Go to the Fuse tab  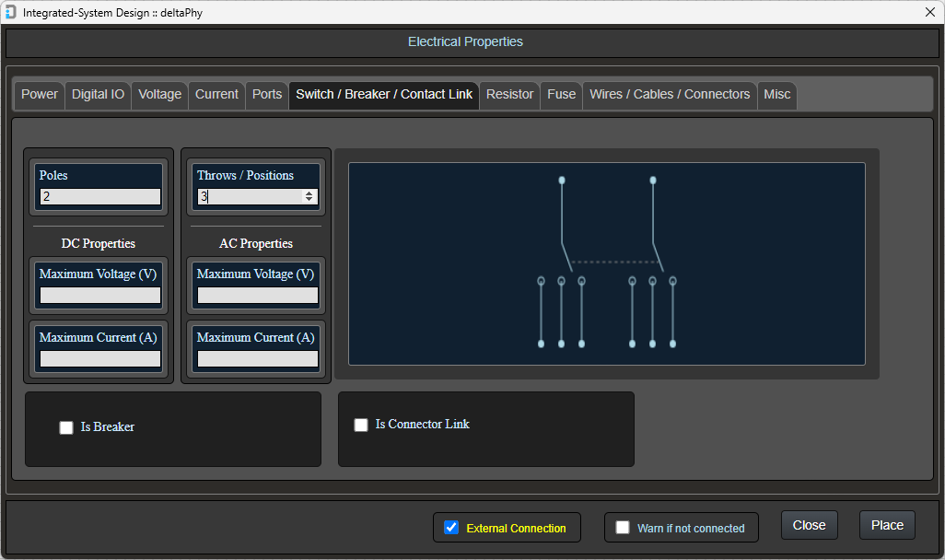(561, 94)
